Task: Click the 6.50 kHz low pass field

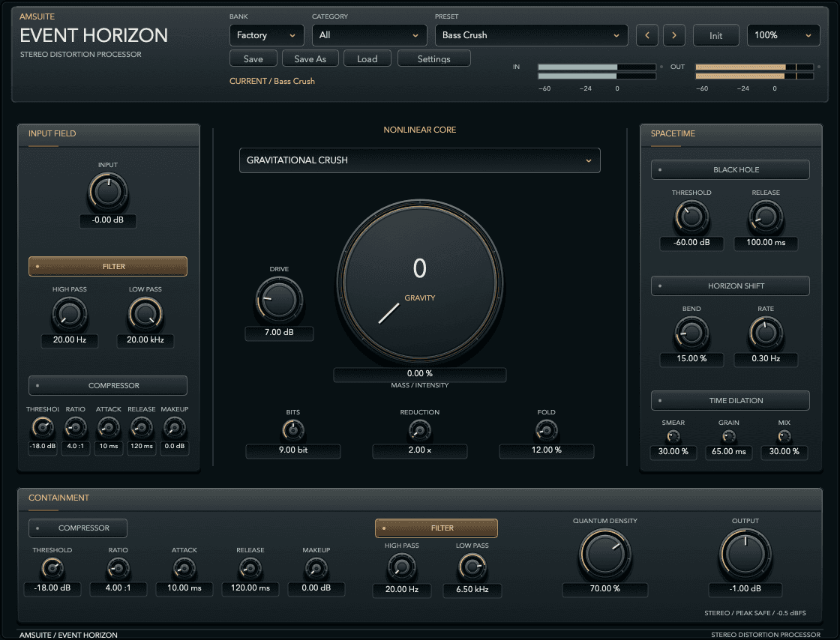Action: 472,590
